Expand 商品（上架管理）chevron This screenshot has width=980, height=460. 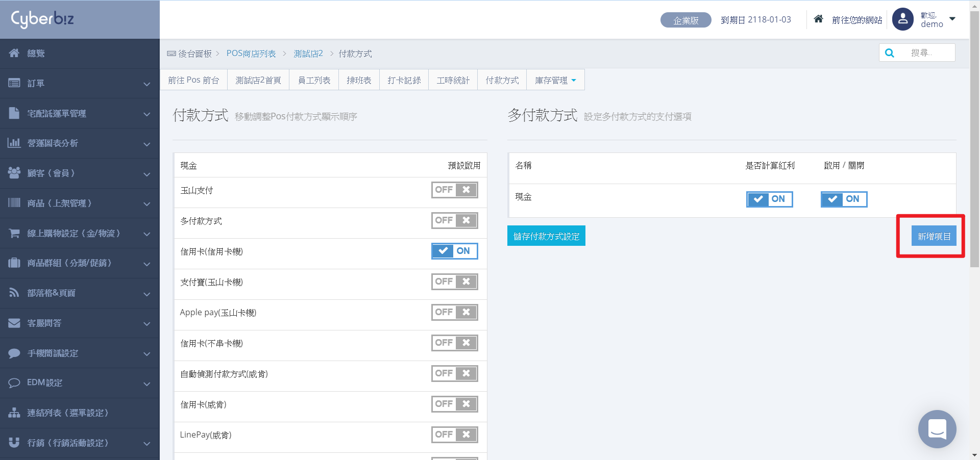click(147, 203)
